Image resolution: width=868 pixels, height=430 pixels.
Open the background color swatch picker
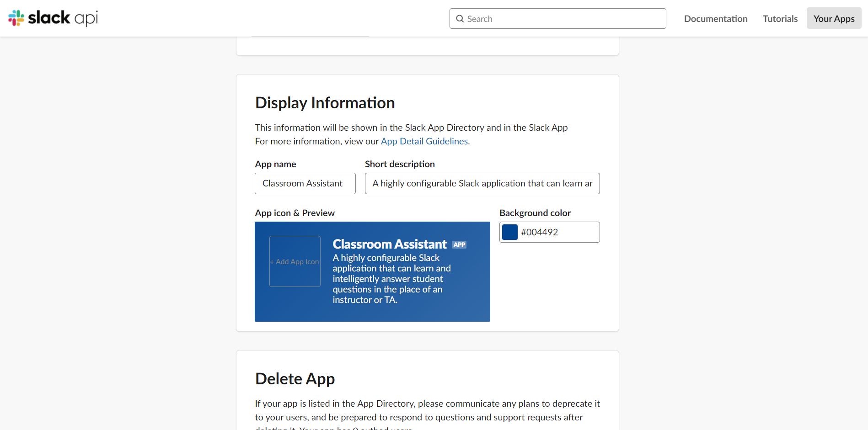(510, 232)
